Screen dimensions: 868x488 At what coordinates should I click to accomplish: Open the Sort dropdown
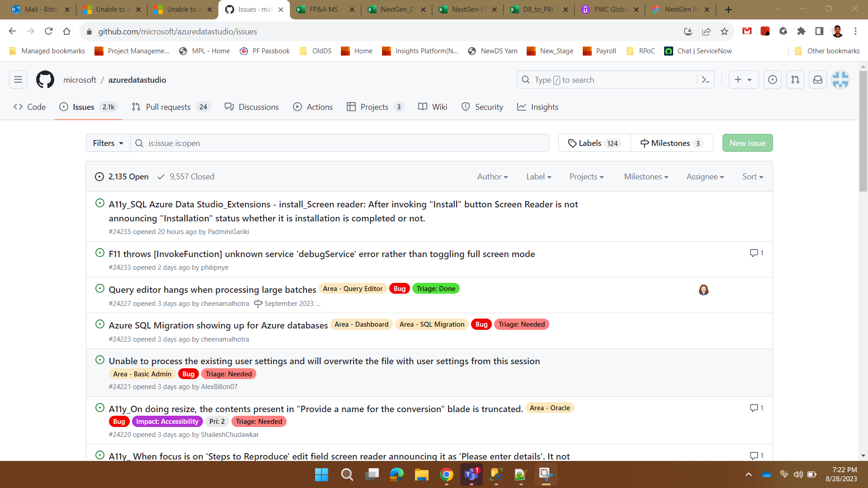(752, 177)
